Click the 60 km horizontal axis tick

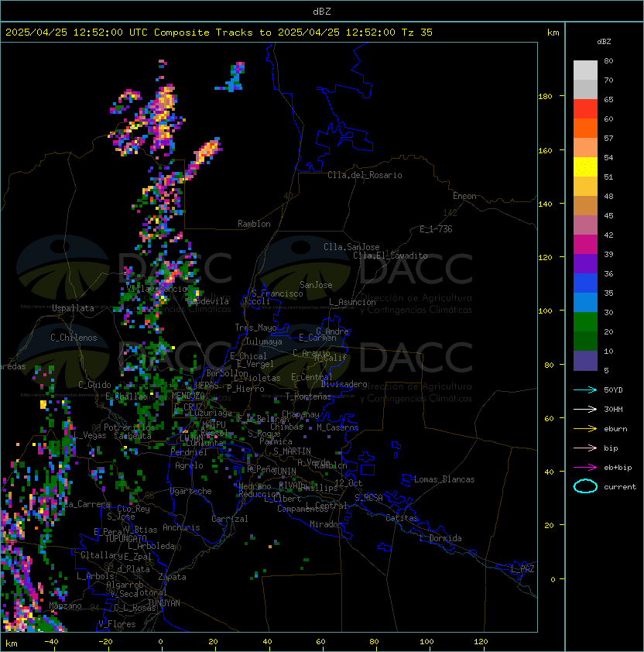tap(320, 642)
